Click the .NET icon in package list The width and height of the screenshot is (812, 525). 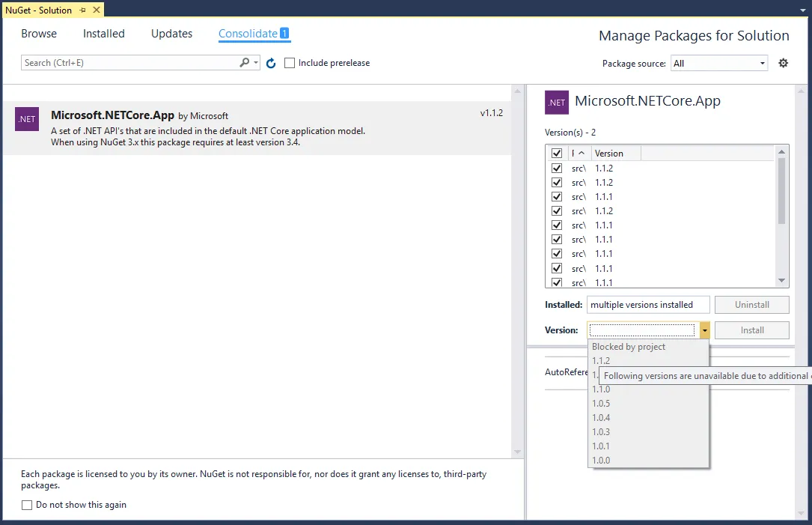click(27, 118)
